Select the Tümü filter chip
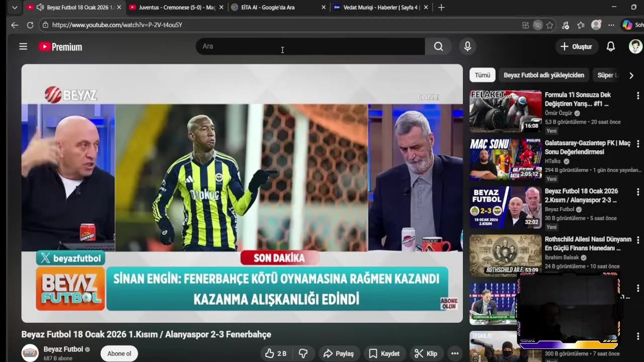 [482, 75]
